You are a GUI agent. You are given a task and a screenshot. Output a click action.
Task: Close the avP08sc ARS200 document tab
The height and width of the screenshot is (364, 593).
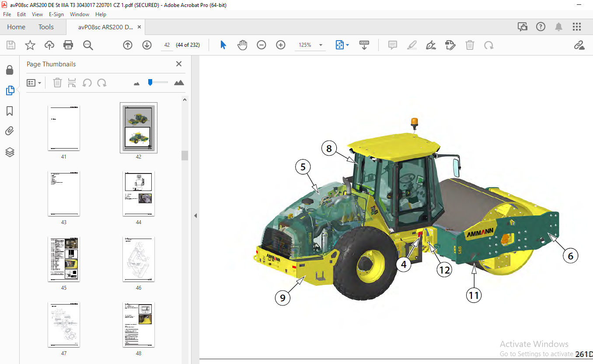pos(139,27)
